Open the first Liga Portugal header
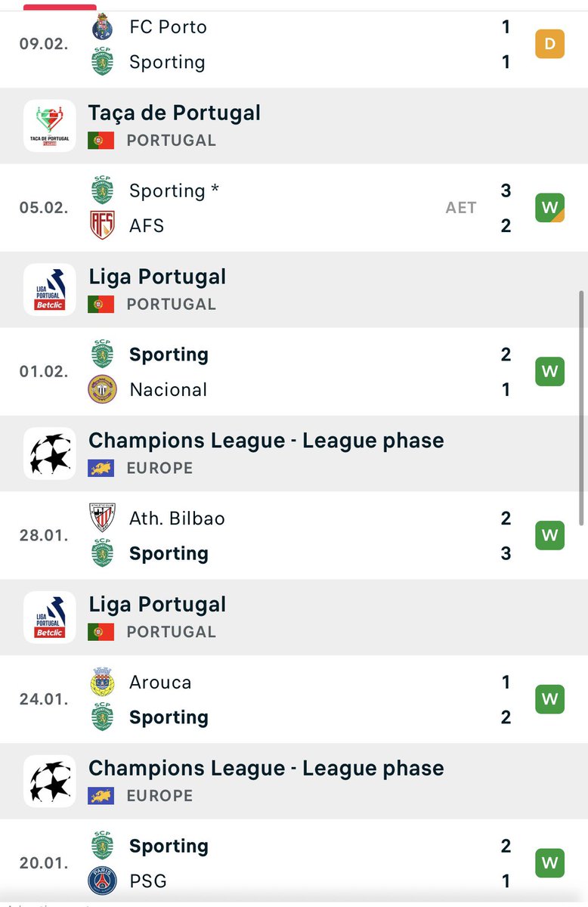The width and height of the screenshot is (588, 907). (x=157, y=277)
